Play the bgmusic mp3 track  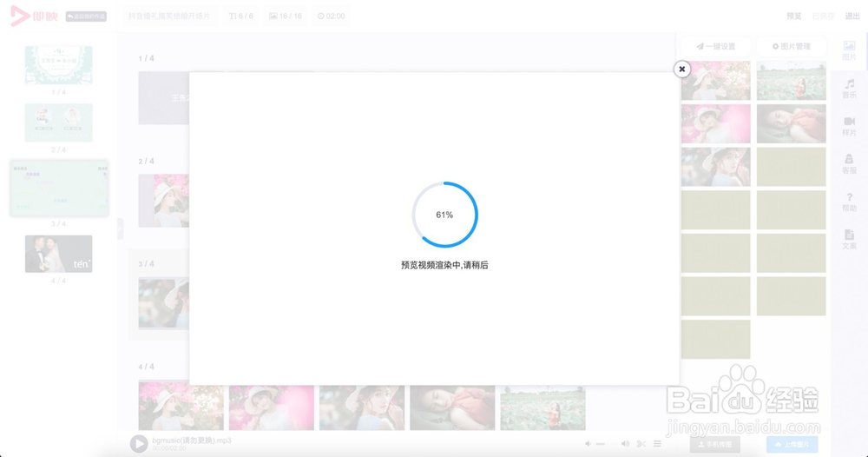pyautogui.click(x=138, y=444)
